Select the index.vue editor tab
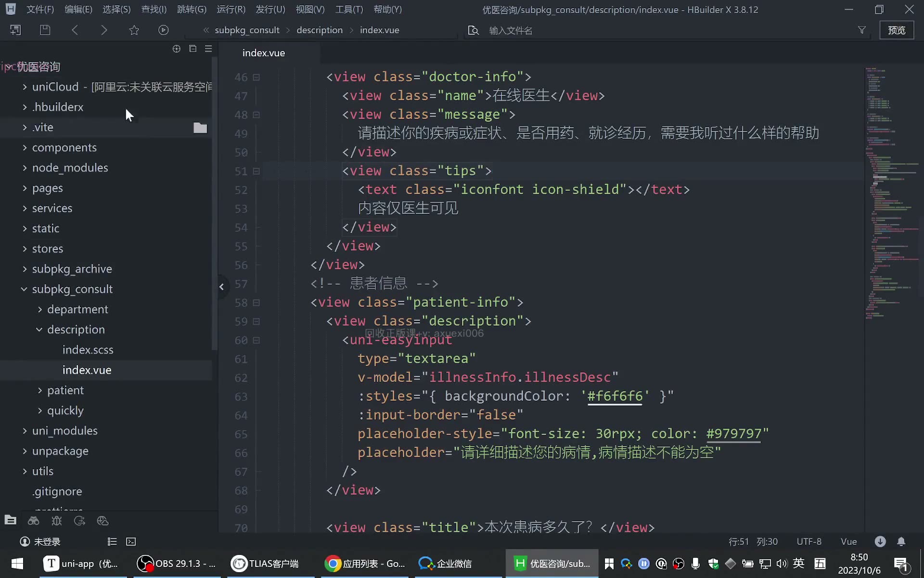The width and height of the screenshot is (924, 578). [x=264, y=53]
